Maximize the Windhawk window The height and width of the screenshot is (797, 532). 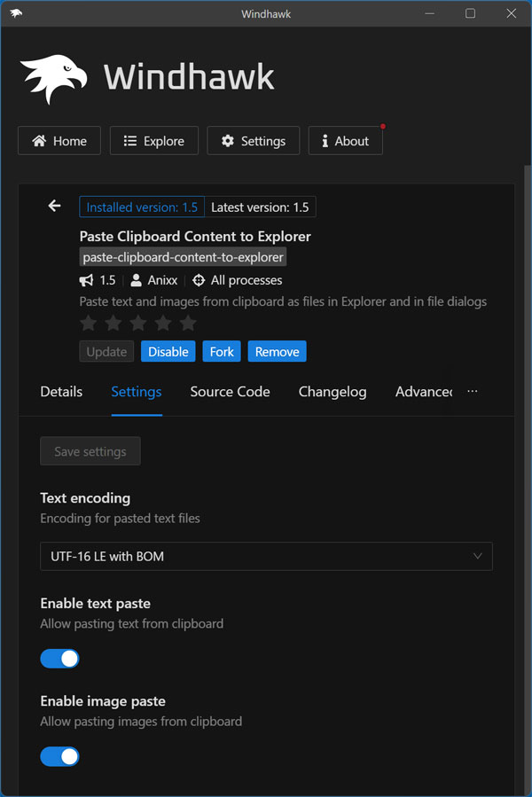(x=471, y=13)
